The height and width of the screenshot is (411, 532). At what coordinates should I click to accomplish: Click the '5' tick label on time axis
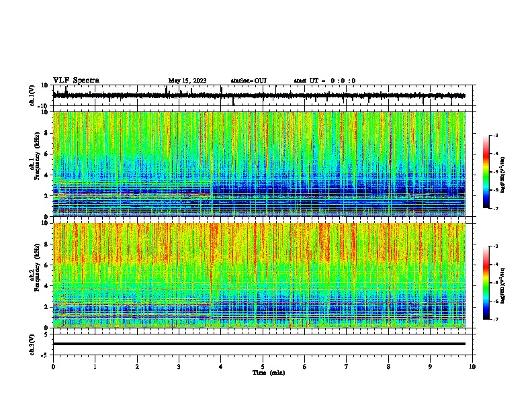point(263,367)
